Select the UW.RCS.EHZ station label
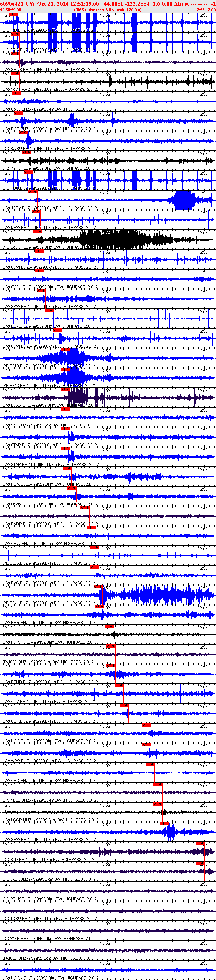 point(15,129)
